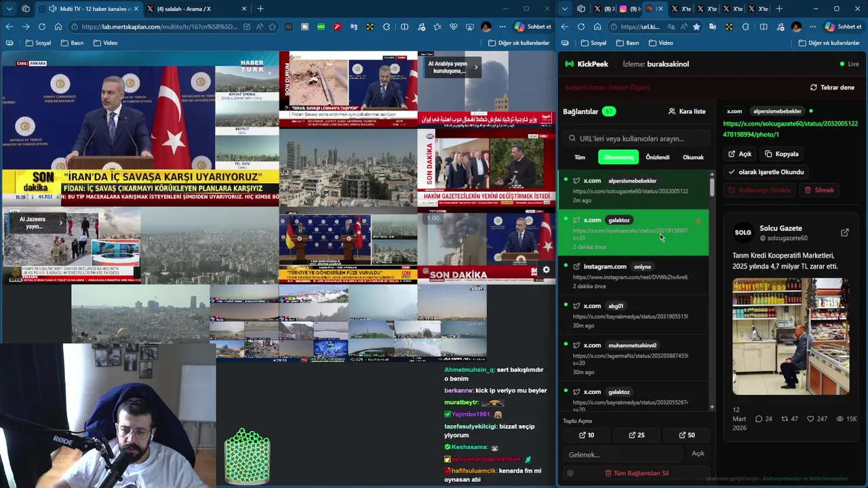Select the instagram.com onlyne link row
The height and width of the screenshot is (488, 868).
633,276
